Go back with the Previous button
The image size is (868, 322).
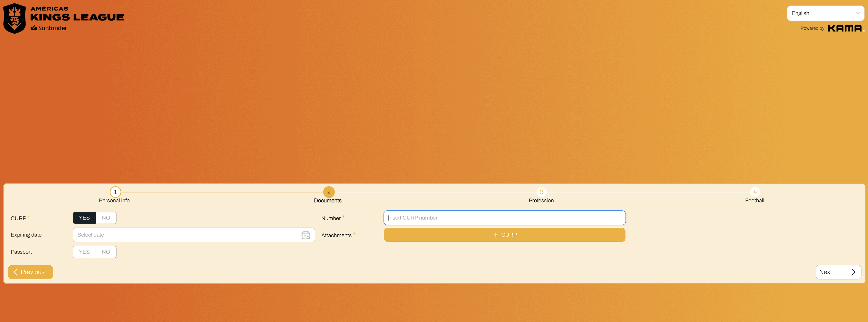tap(30, 272)
